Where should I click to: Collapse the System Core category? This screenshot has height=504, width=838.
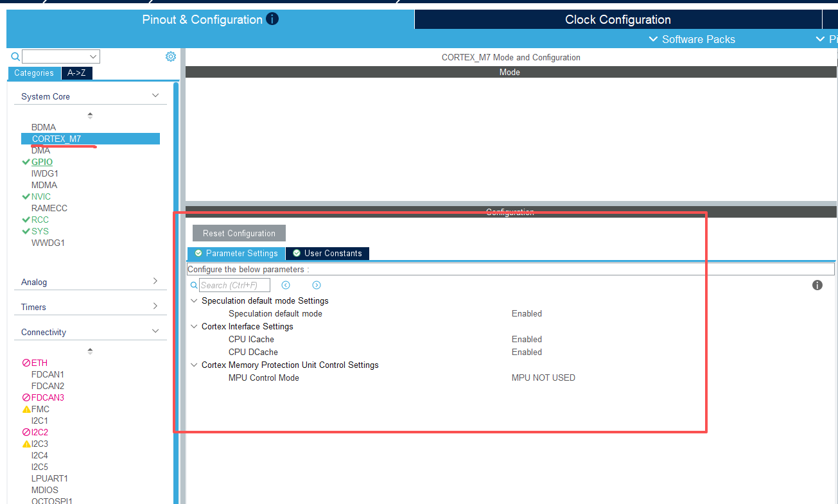[155, 96]
